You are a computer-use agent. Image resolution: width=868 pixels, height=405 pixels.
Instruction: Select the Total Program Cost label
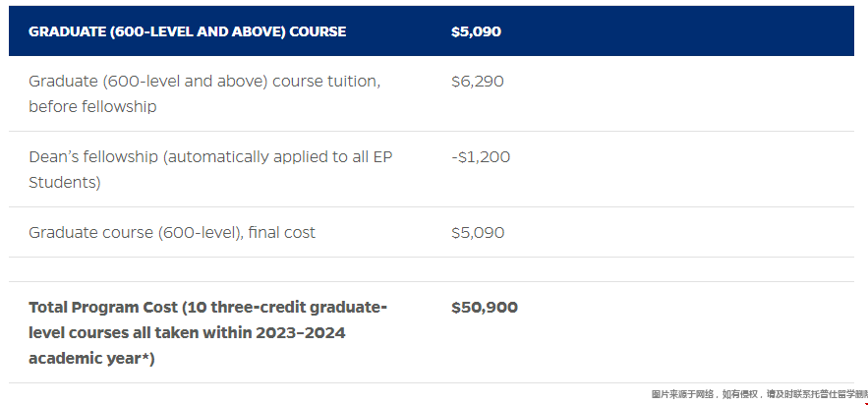click(x=207, y=332)
